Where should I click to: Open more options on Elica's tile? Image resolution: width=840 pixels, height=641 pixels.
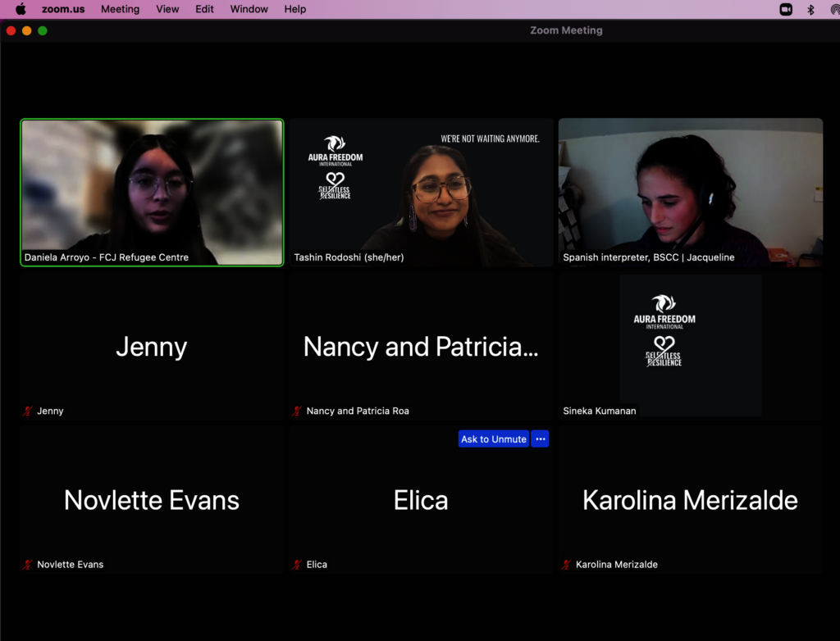540,439
